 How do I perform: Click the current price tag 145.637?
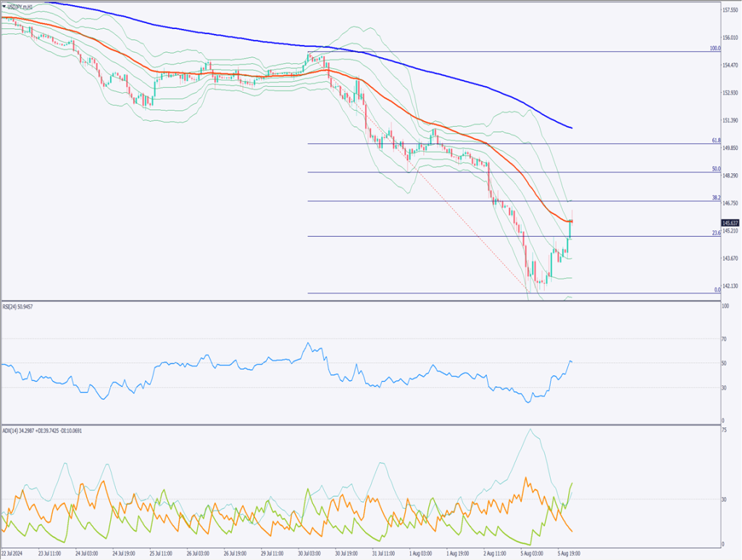click(x=730, y=222)
